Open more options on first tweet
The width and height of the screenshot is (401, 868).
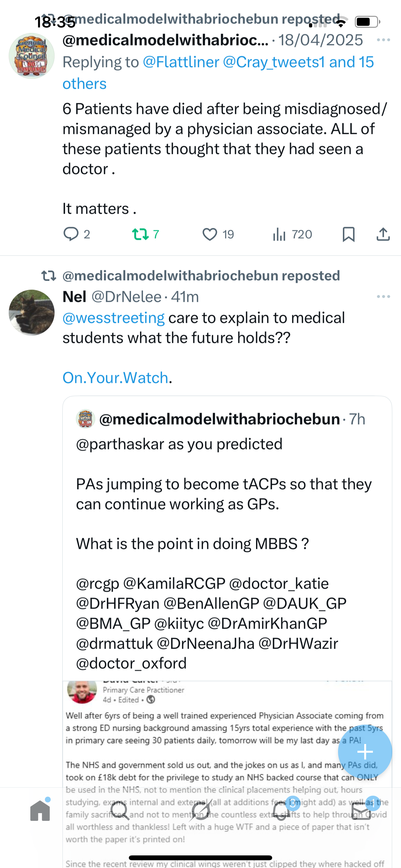(383, 40)
